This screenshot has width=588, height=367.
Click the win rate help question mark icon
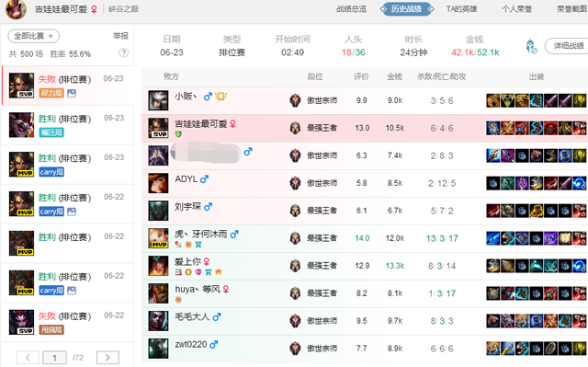tap(124, 53)
